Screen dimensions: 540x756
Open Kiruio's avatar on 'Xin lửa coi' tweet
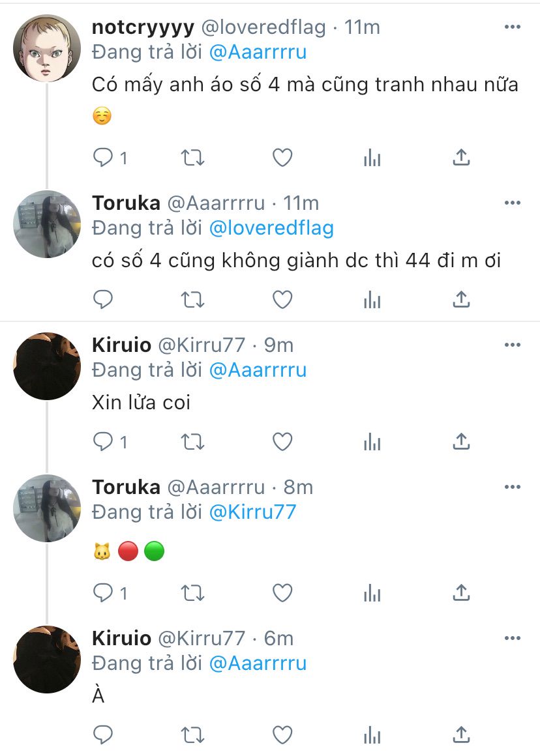pos(47,366)
